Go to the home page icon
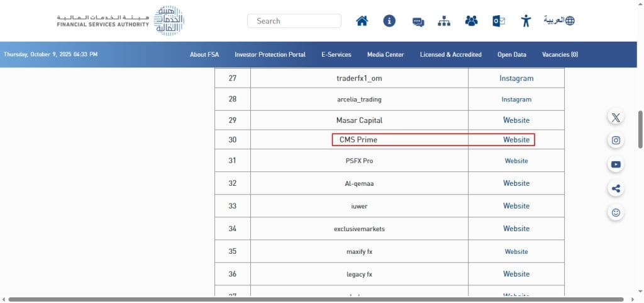Image resolution: width=644 pixels, height=303 pixels. pos(362,21)
